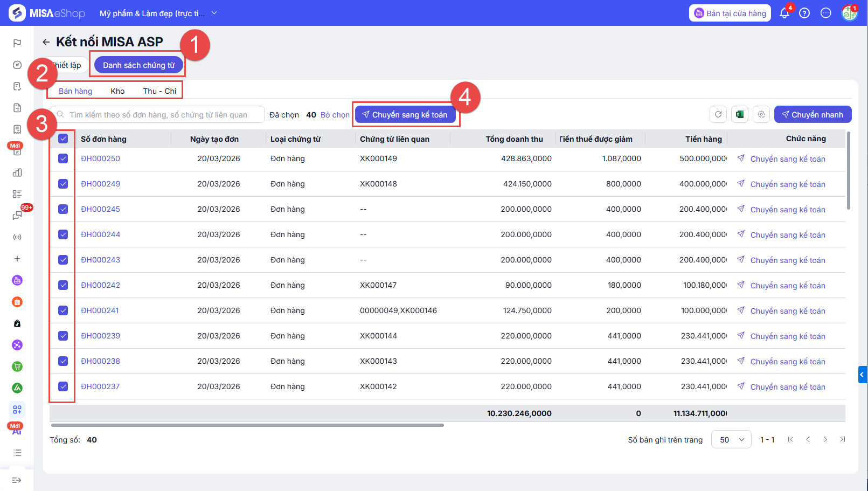Click Chuyển sang kế toán for order ĐH000245
868x491 pixels.
781,209
